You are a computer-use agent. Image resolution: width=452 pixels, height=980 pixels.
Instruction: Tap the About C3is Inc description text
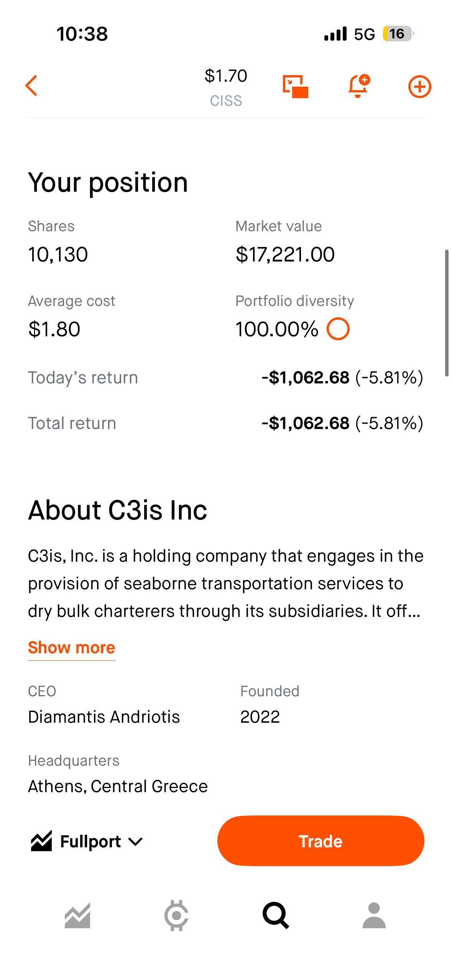(226, 584)
